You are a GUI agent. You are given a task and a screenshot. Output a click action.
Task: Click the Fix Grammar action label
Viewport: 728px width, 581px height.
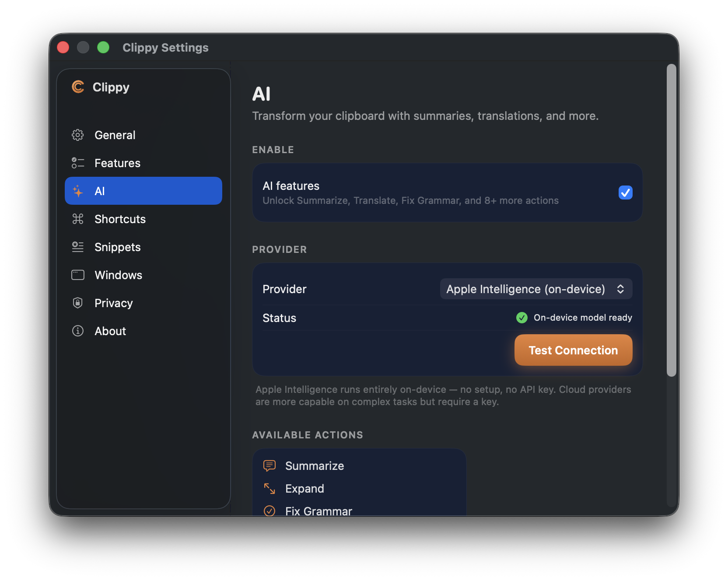click(x=318, y=511)
